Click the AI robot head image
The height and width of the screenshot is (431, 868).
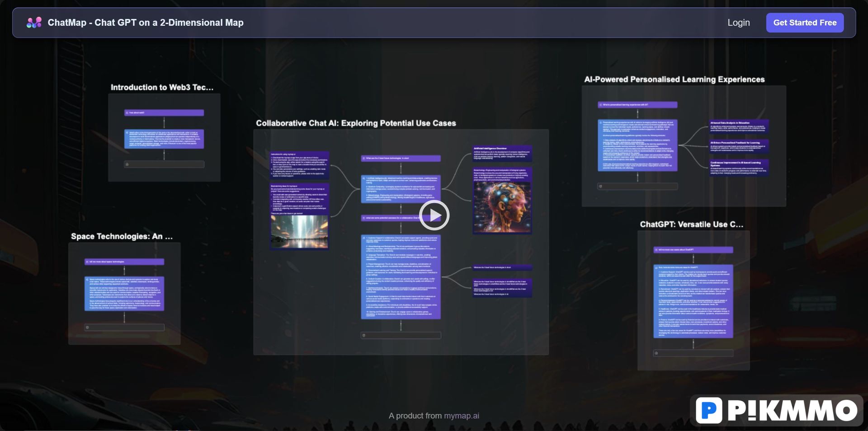(x=502, y=206)
